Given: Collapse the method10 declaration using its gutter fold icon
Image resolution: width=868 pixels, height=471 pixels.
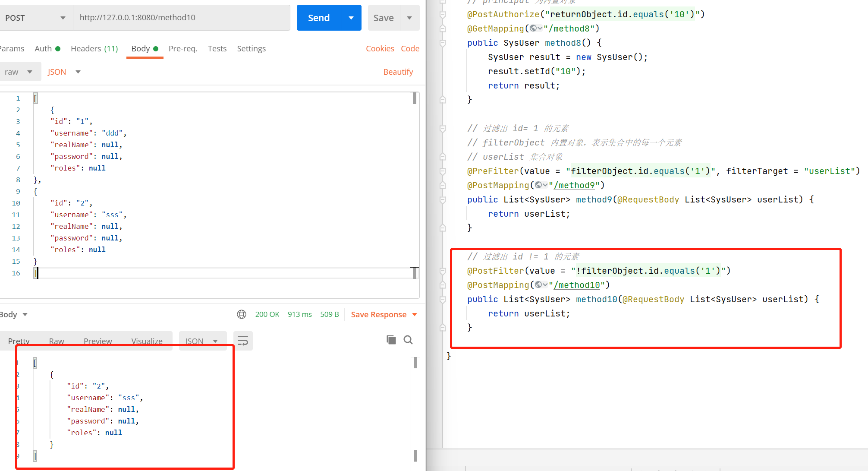Looking at the screenshot, I should 443,300.
